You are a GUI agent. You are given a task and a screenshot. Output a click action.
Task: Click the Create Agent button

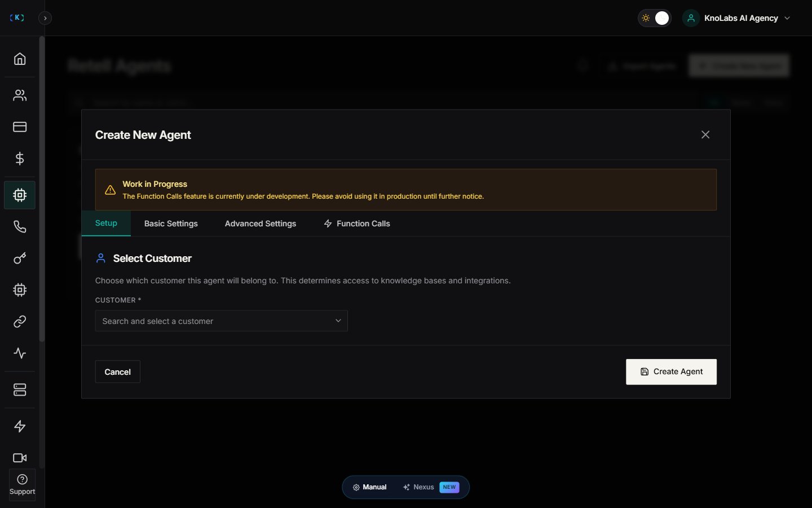671,372
